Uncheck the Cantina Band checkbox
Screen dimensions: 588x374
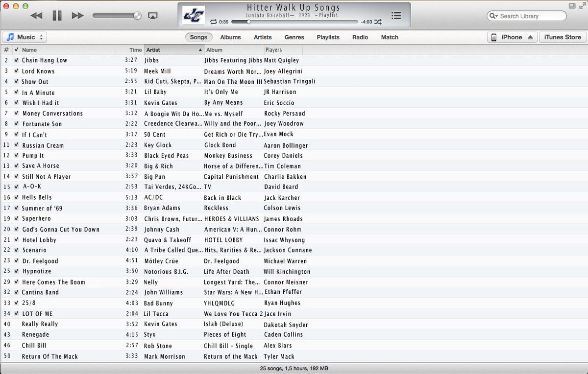point(16,292)
